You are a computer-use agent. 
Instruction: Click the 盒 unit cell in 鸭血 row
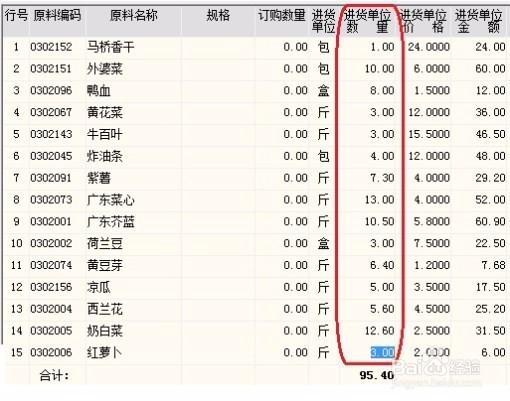(x=323, y=91)
